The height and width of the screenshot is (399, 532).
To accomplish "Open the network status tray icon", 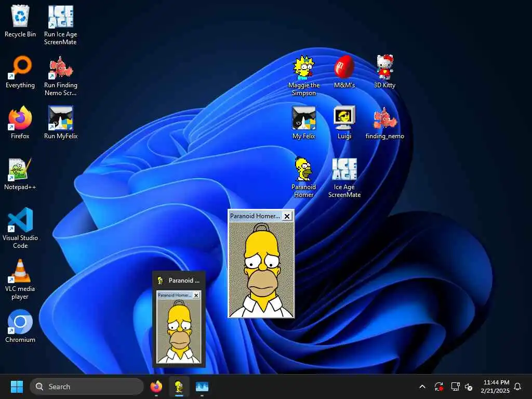I will [455, 387].
